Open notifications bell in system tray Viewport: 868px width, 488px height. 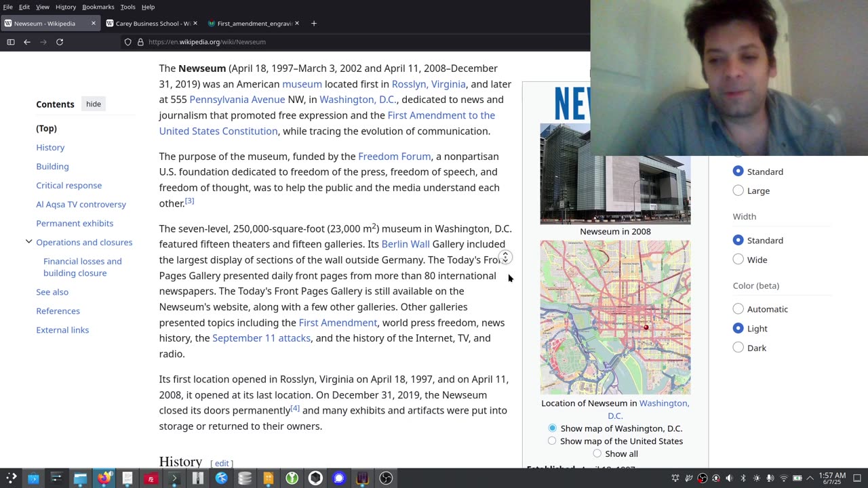(x=675, y=478)
